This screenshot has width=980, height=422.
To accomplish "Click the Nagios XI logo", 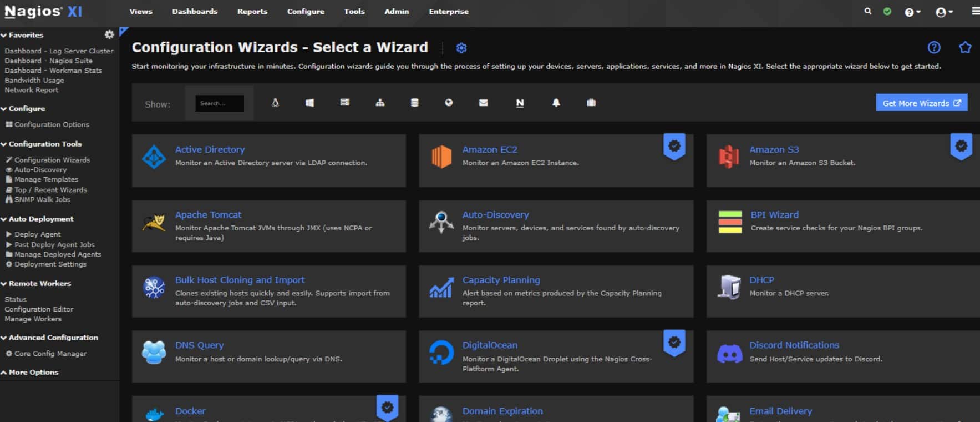I will pyautogui.click(x=43, y=11).
